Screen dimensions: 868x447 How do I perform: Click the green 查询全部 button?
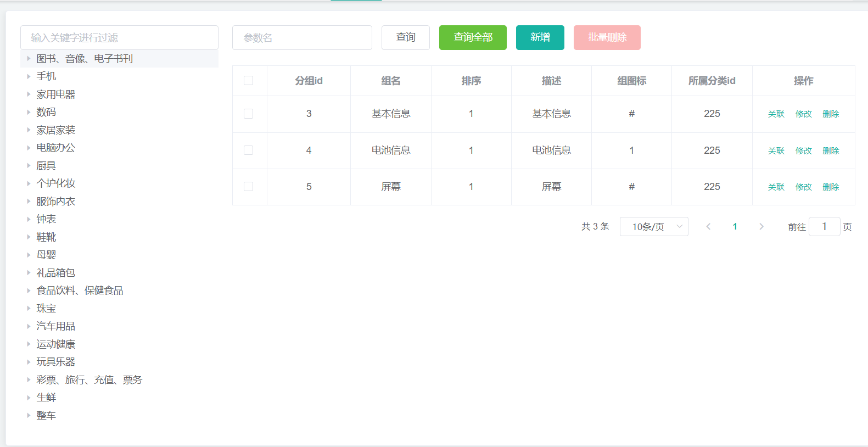click(473, 37)
